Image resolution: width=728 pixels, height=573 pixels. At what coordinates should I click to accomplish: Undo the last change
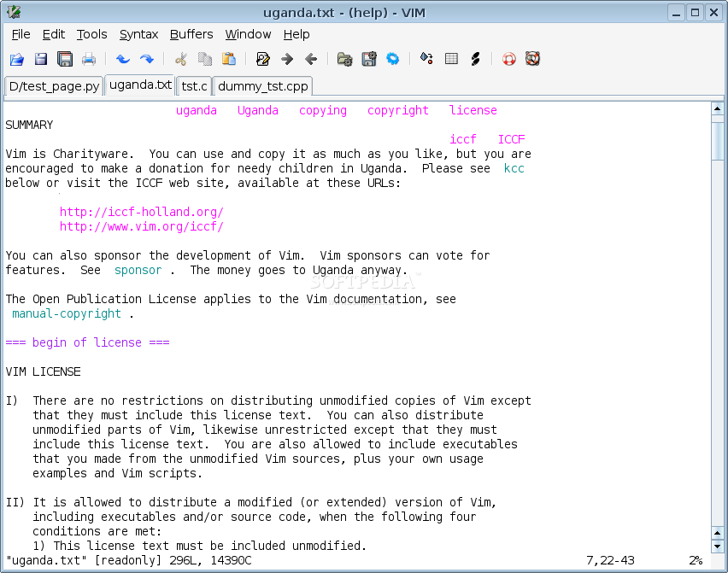[x=122, y=59]
